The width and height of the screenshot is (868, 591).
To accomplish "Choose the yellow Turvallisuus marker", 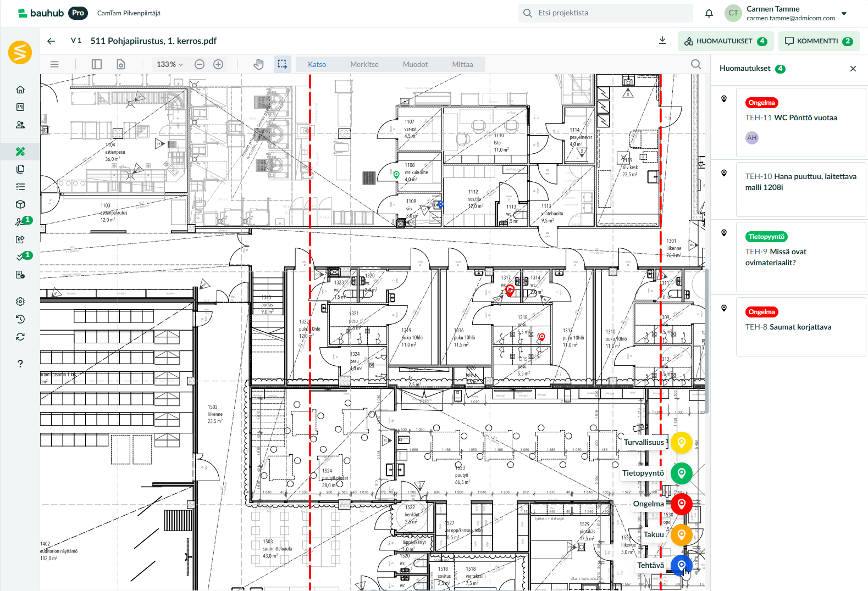I will click(681, 442).
